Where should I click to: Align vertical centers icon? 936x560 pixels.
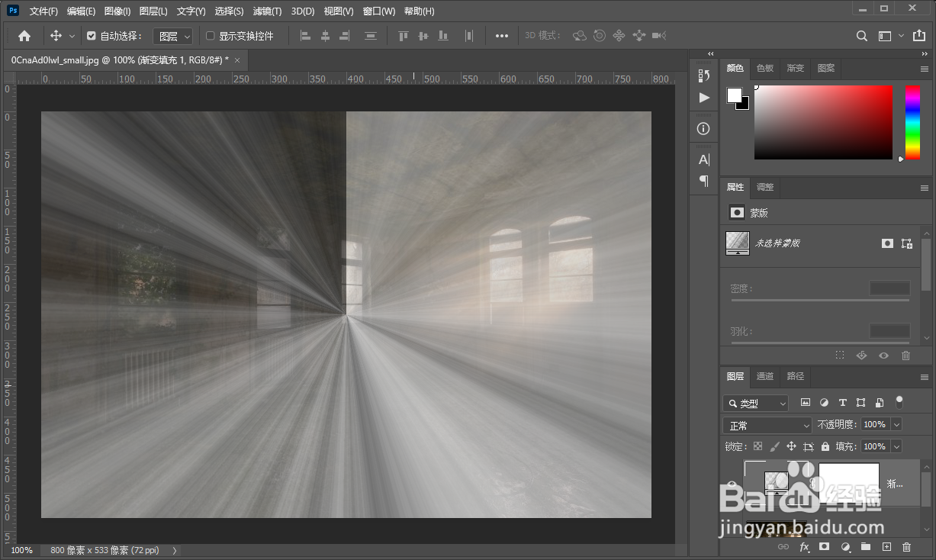pyautogui.click(x=423, y=36)
